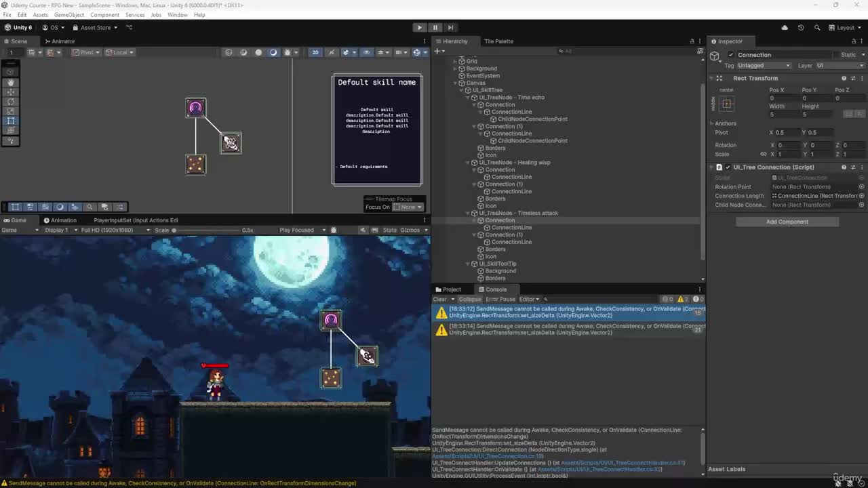The height and width of the screenshot is (488, 868).
Task: Open UI_Tree Connection script more options menu
Action: coord(861,167)
